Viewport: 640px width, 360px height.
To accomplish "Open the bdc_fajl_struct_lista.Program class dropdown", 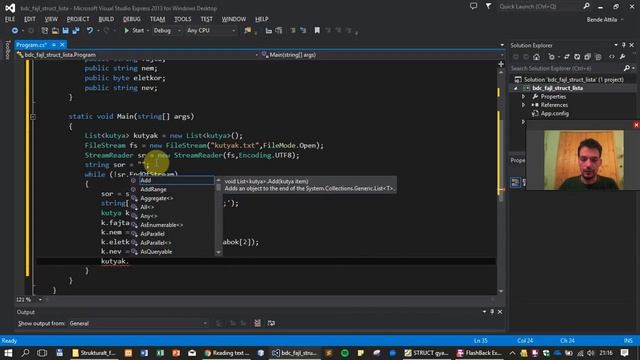I will coord(138,55).
